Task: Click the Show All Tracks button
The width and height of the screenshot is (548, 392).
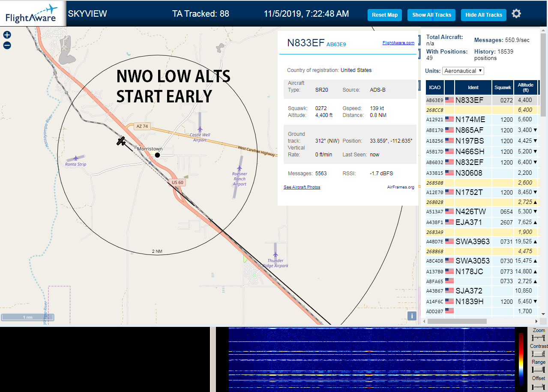Action: (x=431, y=15)
